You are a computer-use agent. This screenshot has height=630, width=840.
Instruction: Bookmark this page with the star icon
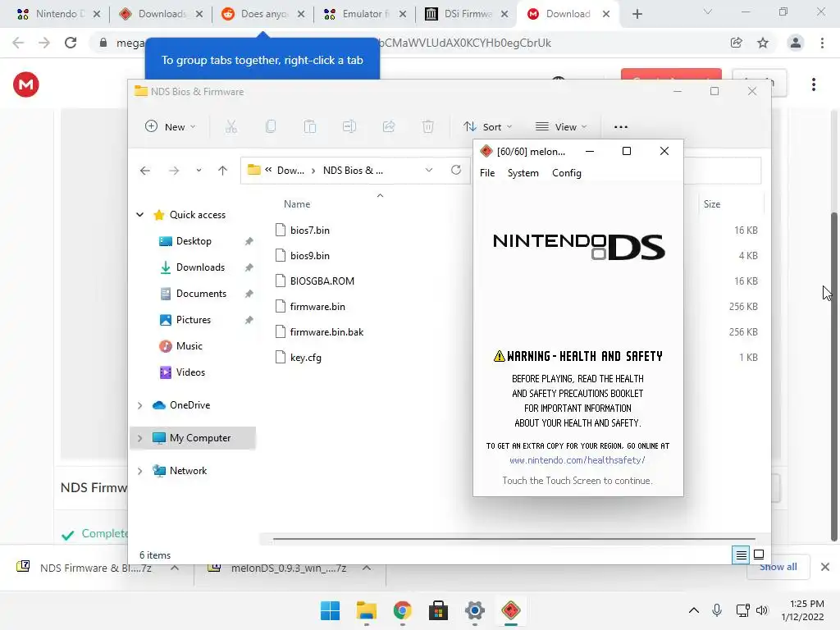(763, 43)
